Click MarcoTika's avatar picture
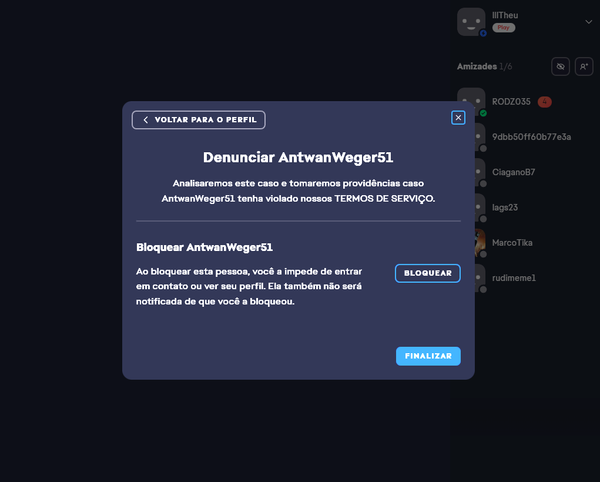This screenshot has width=600, height=482. point(471,242)
